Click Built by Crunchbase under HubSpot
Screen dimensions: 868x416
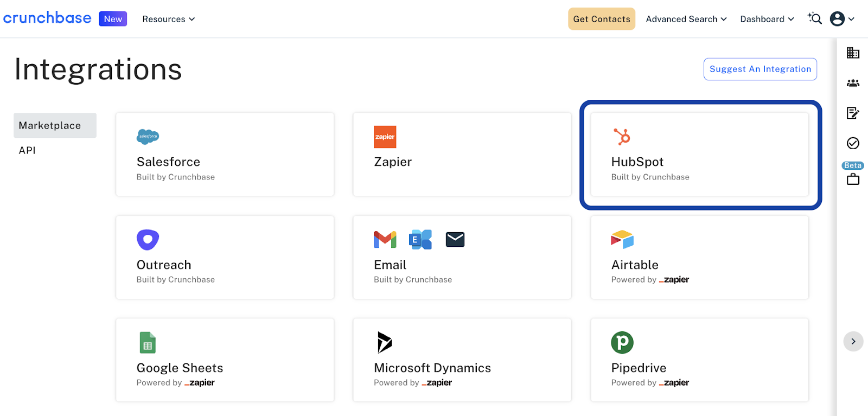pos(650,177)
